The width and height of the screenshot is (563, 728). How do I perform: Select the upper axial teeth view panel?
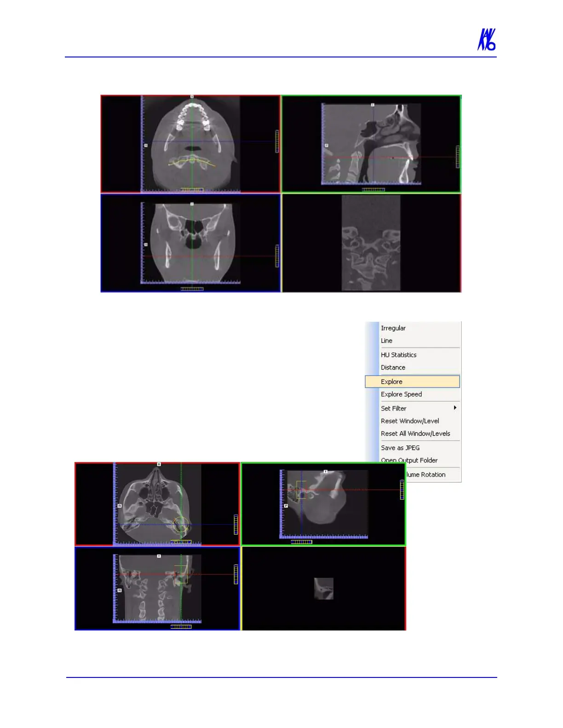190,144
